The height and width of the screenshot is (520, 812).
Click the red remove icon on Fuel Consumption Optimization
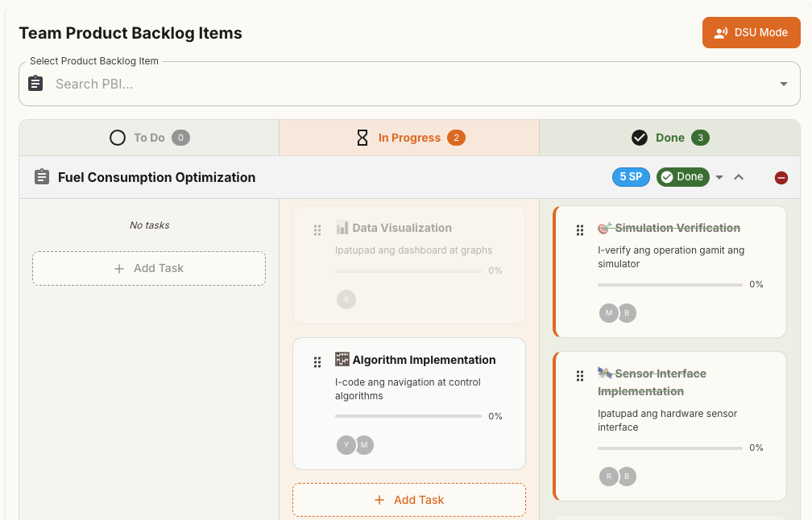pyautogui.click(x=781, y=178)
